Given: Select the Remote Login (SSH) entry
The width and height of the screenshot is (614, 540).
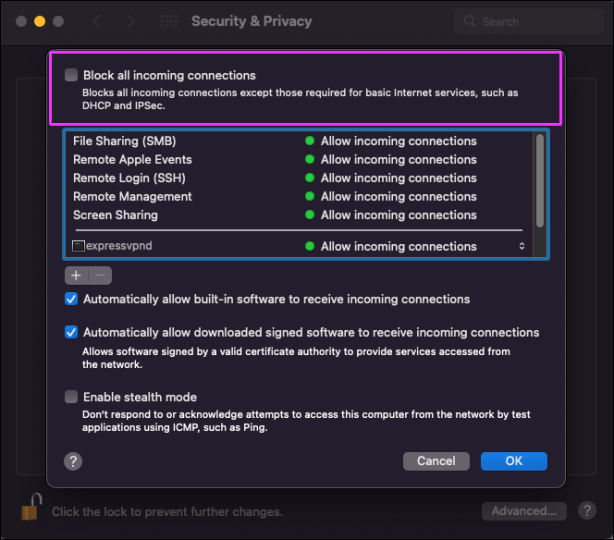Looking at the screenshot, I should [x=124, y=178].
